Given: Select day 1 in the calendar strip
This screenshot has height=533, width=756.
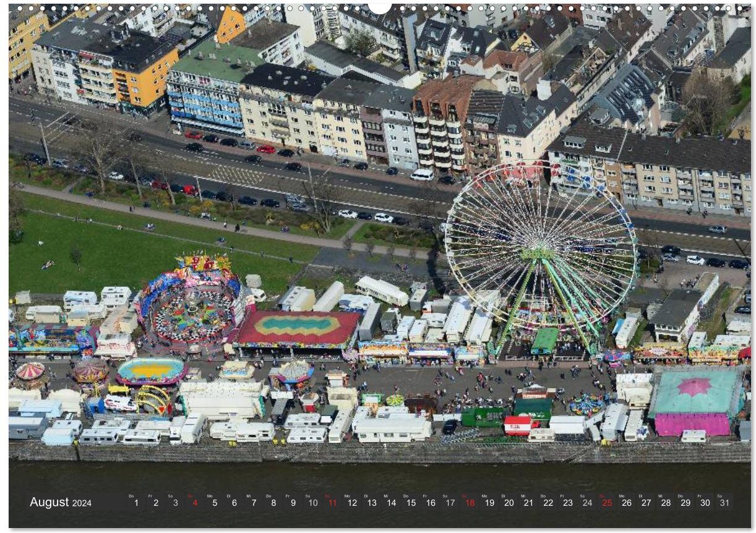Looking at the screenshot, I should pos(135,503).
